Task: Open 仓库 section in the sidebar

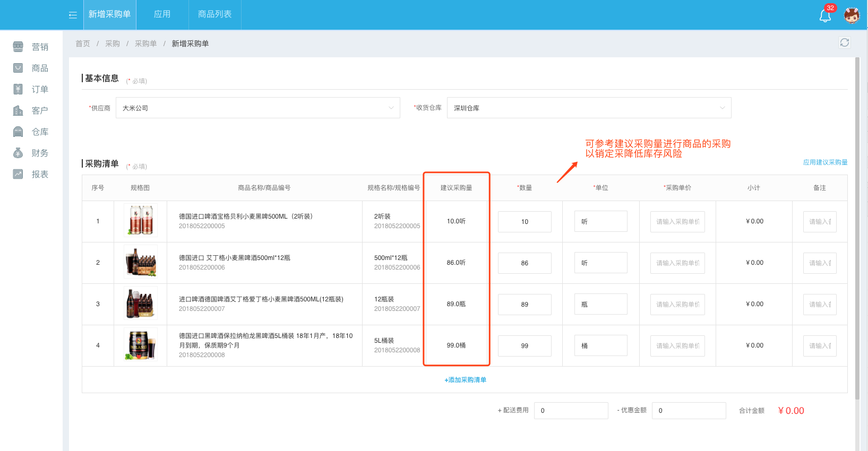Action: coord(31,132)
